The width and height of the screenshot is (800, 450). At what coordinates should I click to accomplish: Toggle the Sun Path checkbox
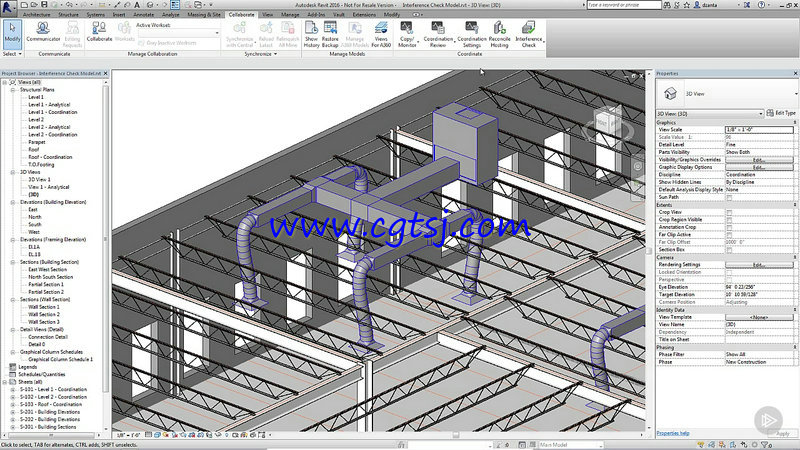click(729, 197)
